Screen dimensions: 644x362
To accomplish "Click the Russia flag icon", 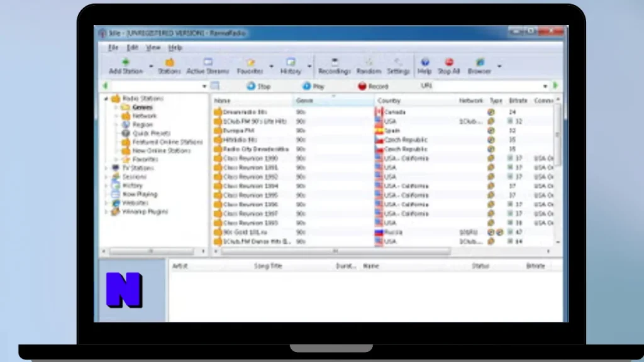I will tap(379, 232).
